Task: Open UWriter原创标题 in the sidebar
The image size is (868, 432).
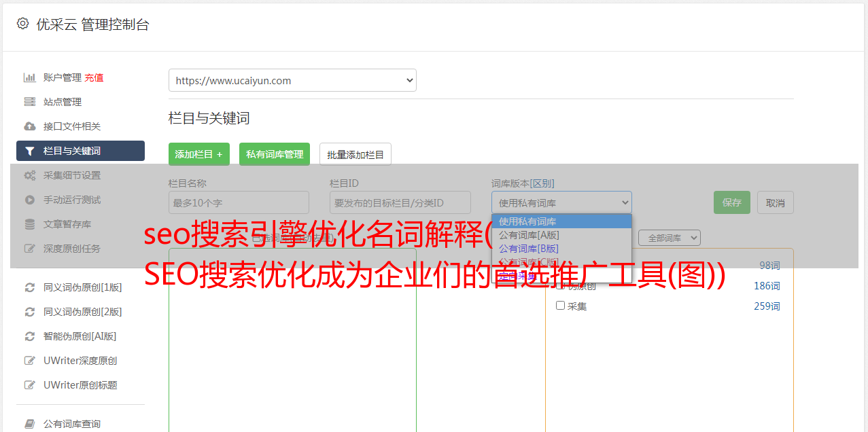Action: click(80, 385)
